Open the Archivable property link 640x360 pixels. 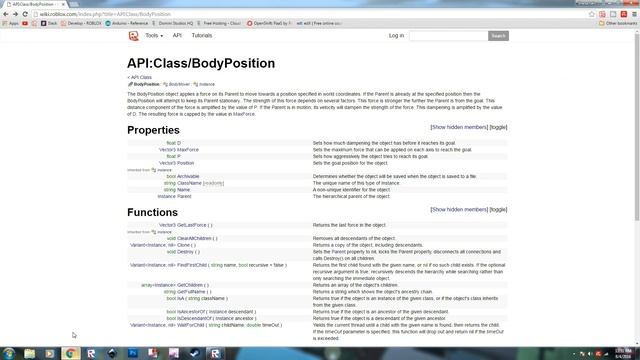[x=188, y=176]
